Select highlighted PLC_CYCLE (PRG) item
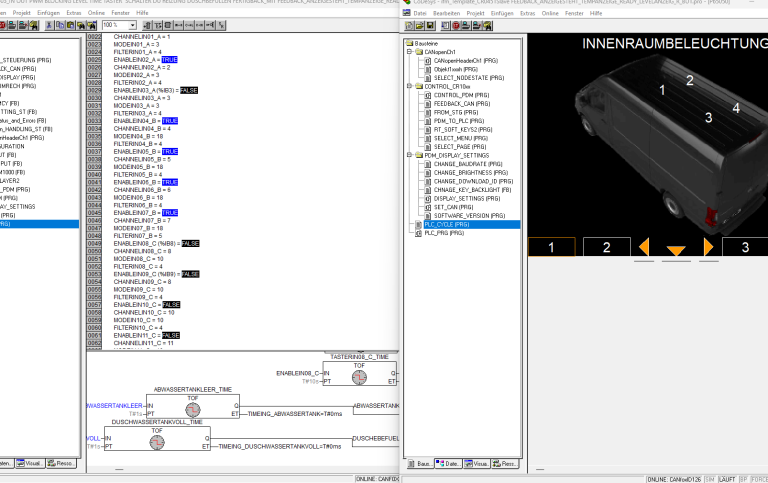This screenshot has width=768, height=483. pyautogui.click(x=447, y=224)
